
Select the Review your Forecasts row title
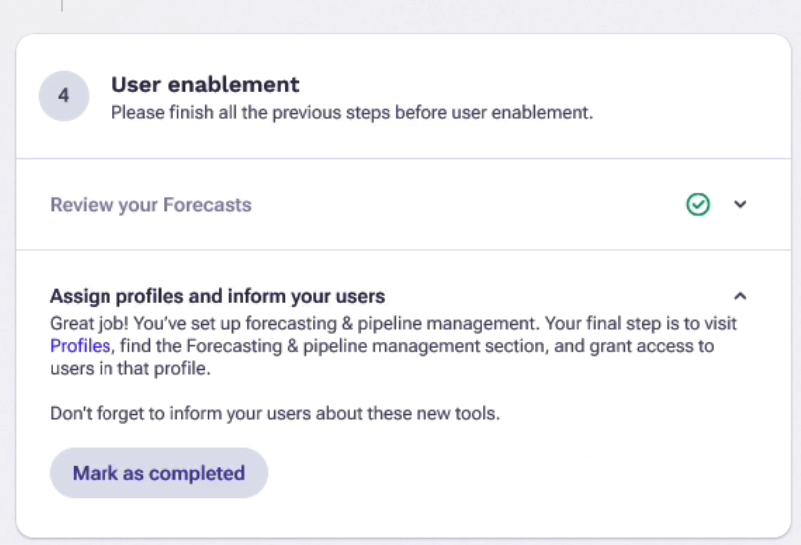click(x=151, y=205)
